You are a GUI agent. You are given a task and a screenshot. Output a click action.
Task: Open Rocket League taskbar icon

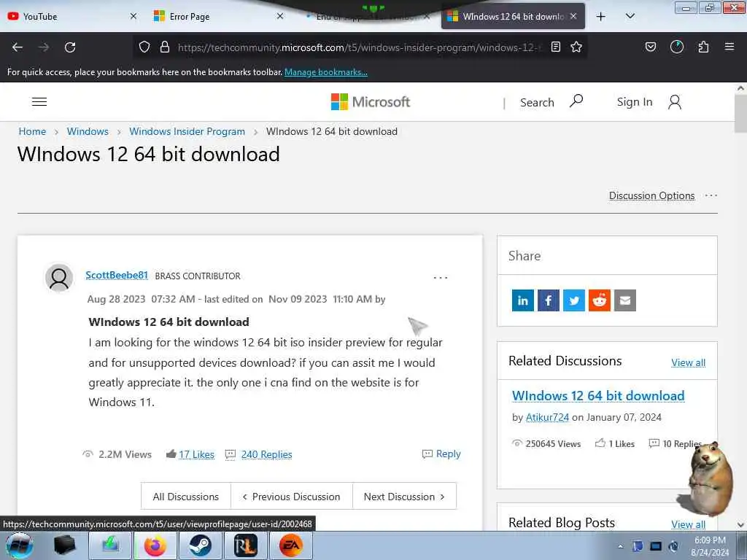point(246,545)
